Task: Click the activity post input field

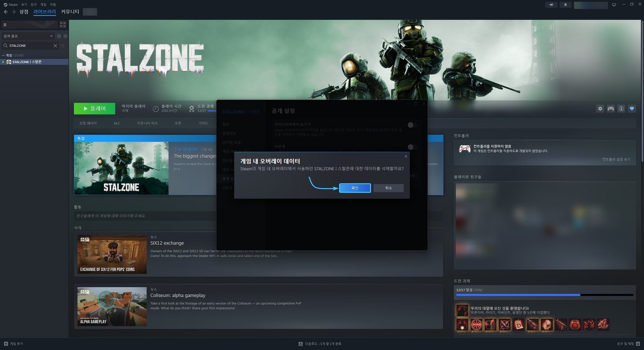Action: (145, 216)
